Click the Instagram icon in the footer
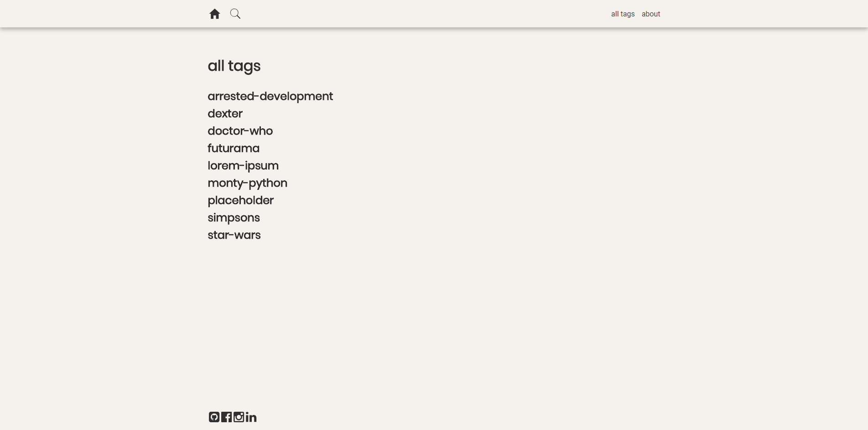868x430 pixels. coord(239,417)
